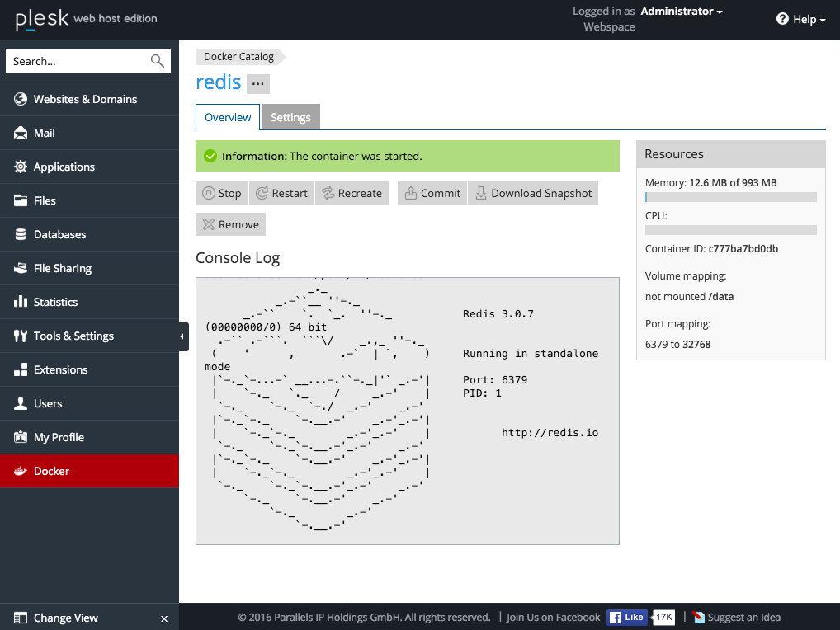Open the Help dropdown menu
Screen dimensions: 840x630
[800, 19]
